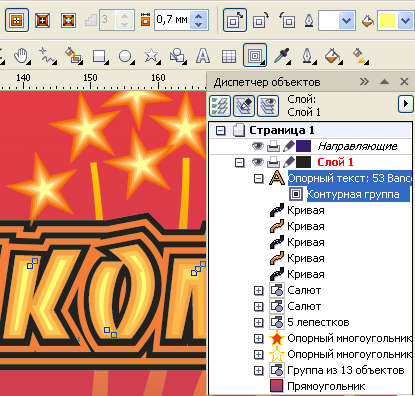Select the 5 лепестков object

(318, 322)
